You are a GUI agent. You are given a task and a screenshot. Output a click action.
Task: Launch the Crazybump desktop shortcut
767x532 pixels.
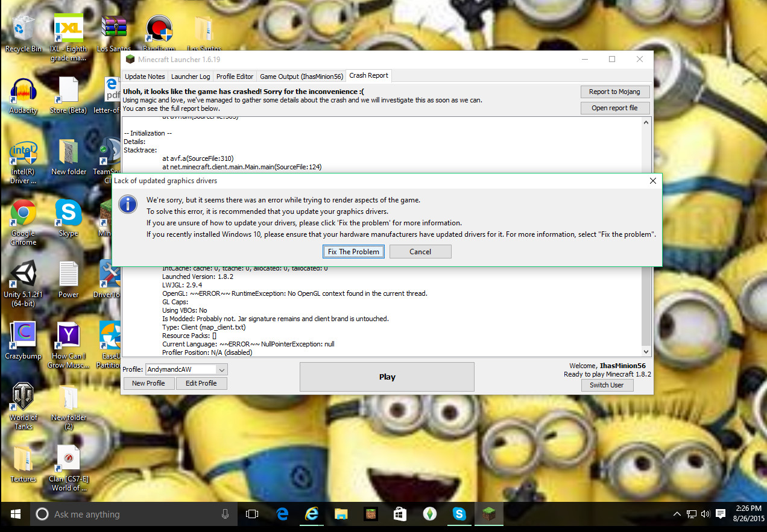pos(24,342)
